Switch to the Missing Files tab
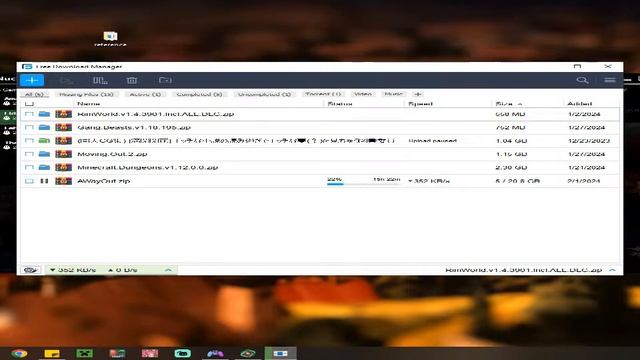This screenshot has width=640, height=360. tap(87, 94)
